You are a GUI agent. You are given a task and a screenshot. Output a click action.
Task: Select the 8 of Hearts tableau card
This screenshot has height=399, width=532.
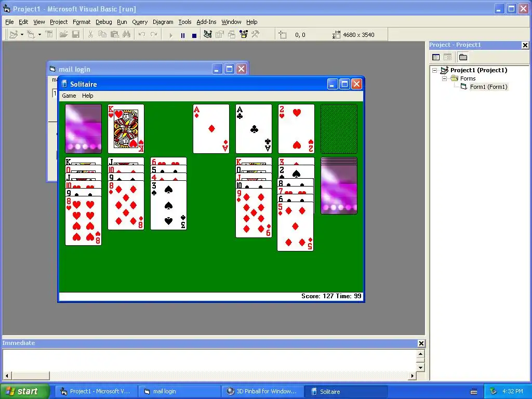pos(83,221)
